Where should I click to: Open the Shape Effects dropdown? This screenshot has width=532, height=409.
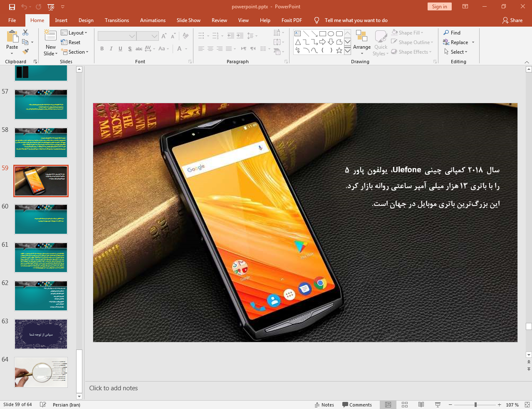coord(411,52)
